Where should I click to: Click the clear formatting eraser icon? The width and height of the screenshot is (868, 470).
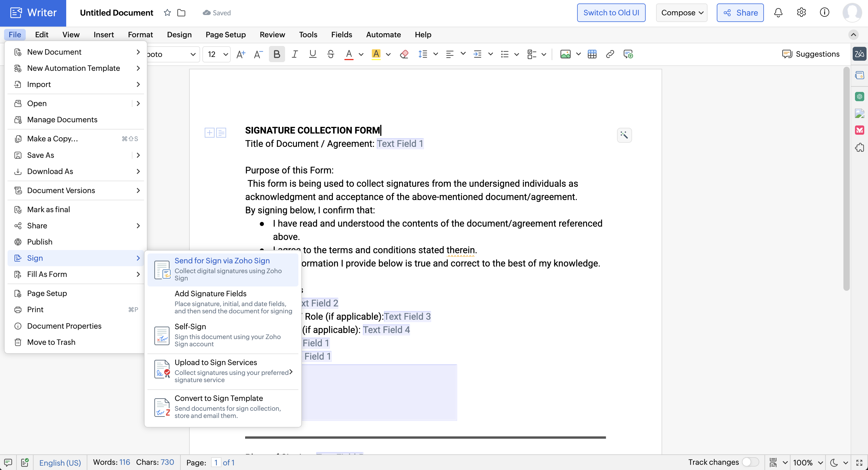tap(404, 54)
